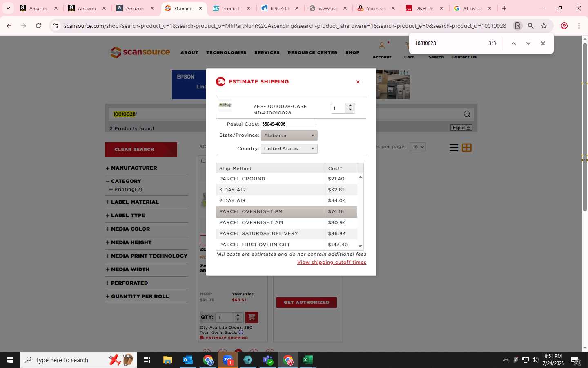The width and height of the screenshot is (588, 368).
Task: Go to next find-in-page result
Action: [528, 43]
